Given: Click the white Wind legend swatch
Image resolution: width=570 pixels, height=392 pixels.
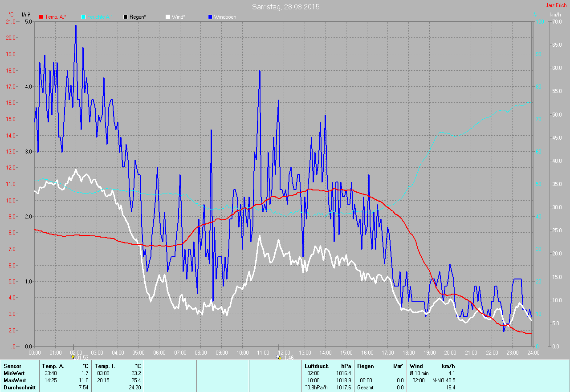Looking at the screenshot, I should pos(167,17).
